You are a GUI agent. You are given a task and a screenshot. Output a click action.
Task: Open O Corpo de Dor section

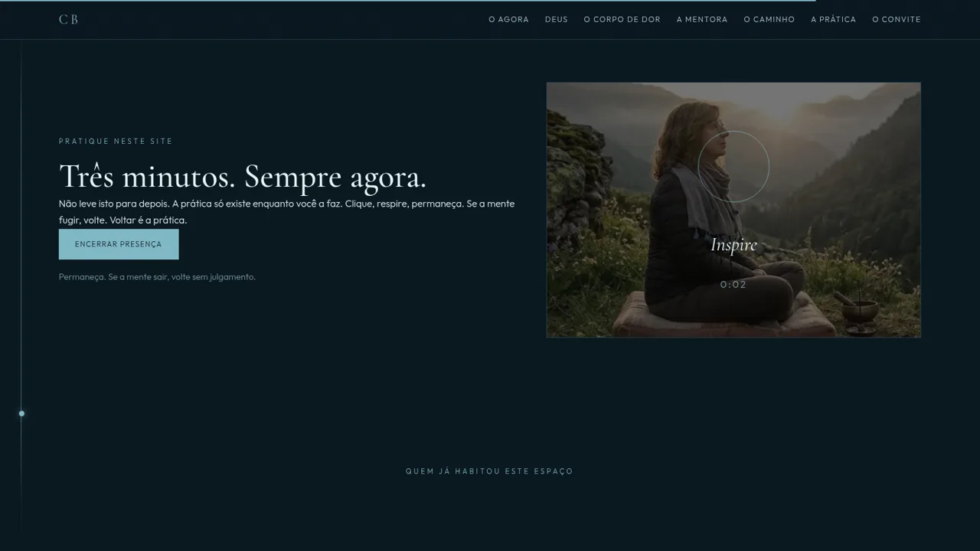pyautogui.click(x=622, y=19)
